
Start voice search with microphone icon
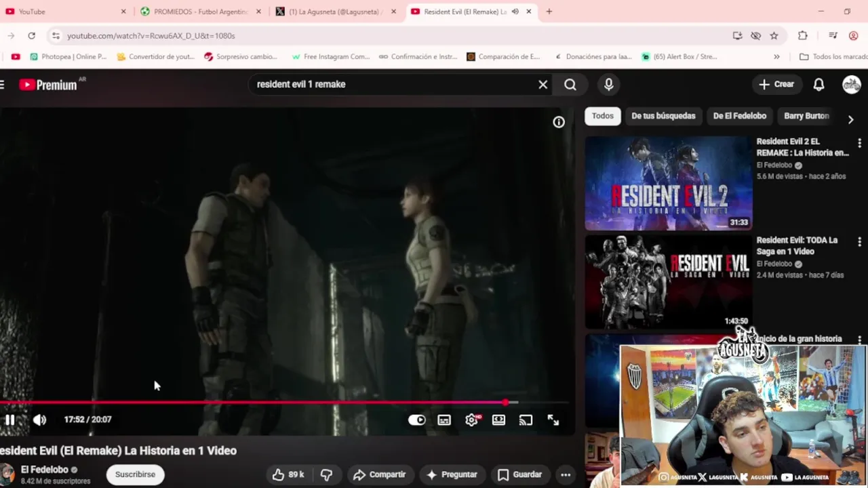(x=608, y=84)
